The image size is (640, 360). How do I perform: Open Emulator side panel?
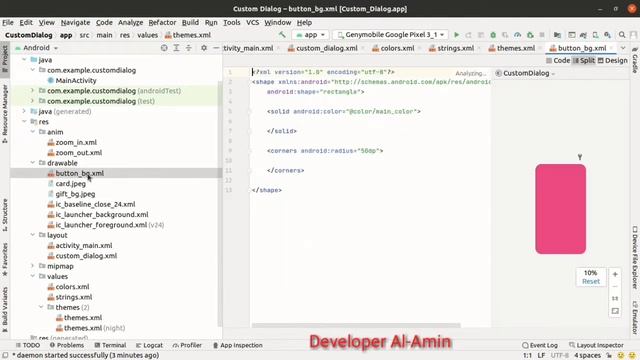635,318
